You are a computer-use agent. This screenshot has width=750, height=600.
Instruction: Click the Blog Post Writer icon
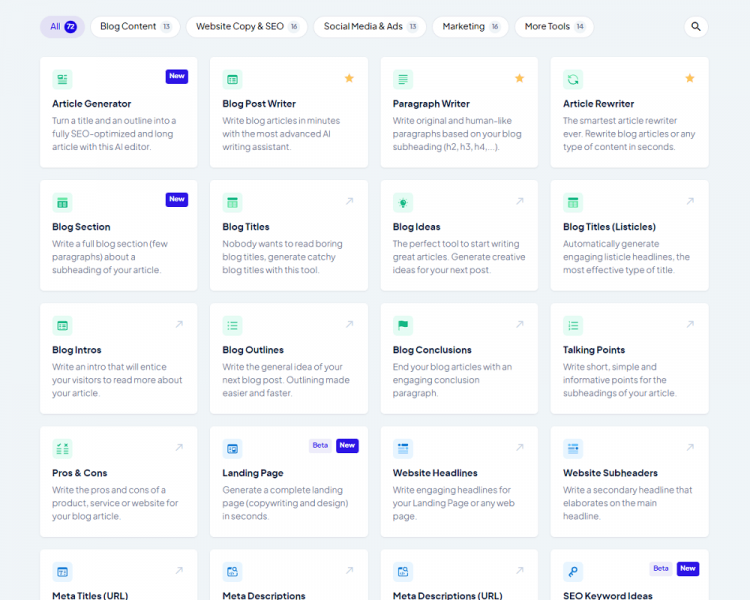pyautogui.click(x=232, y=79)
